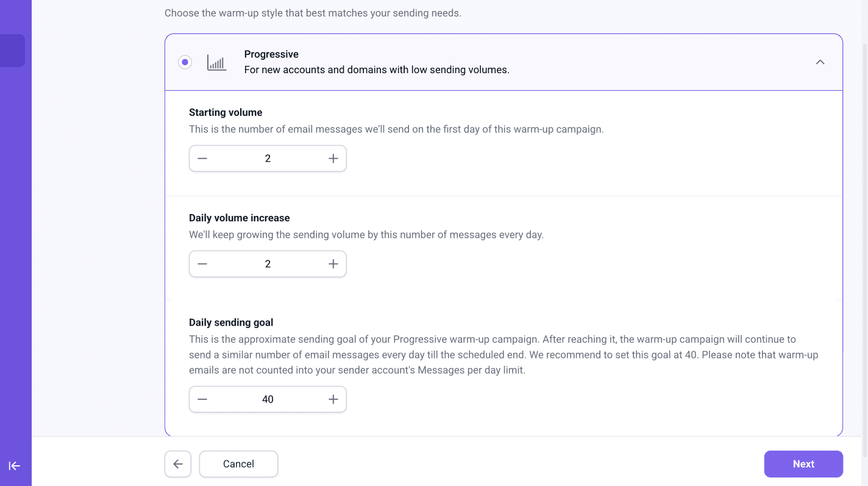Image resolution: width=868 pixels, height=486 pixels.
Task: Raise the Daily sending goal value
Action: [333, 399]
